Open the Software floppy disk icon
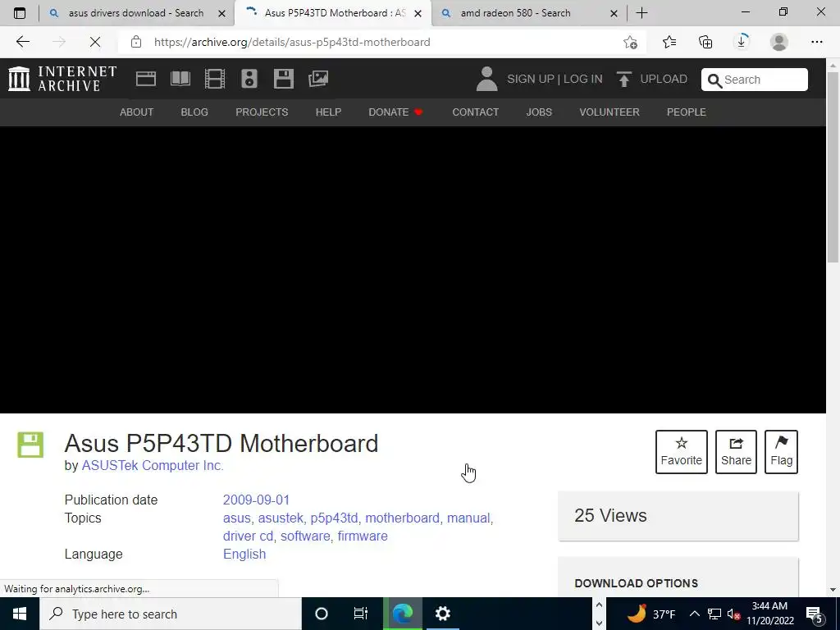Viewport: 840px width, 630px height. click(x=283, y=79)
